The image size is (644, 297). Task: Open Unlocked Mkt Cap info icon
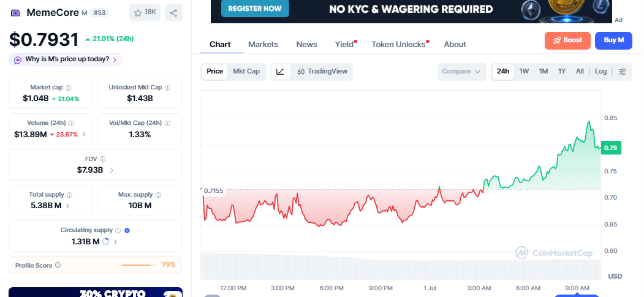coord(167,88)
